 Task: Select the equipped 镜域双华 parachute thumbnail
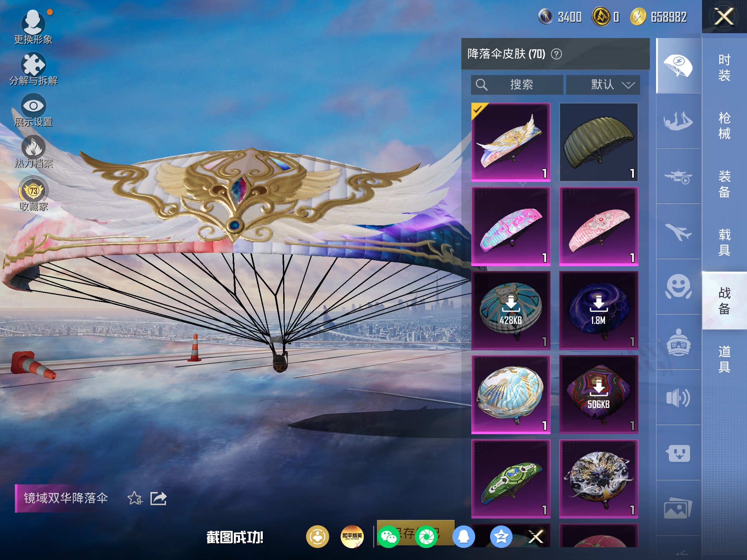(x=511, y=142)
